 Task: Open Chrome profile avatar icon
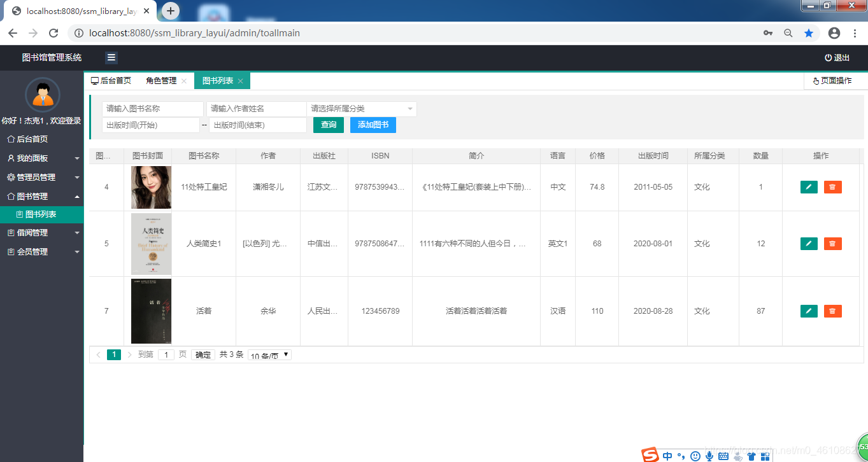834,33
